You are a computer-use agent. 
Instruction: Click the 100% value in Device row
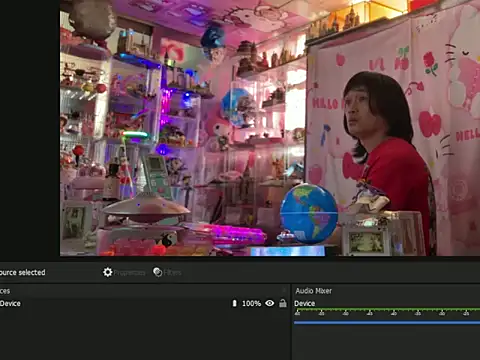[x=251, y=303]
